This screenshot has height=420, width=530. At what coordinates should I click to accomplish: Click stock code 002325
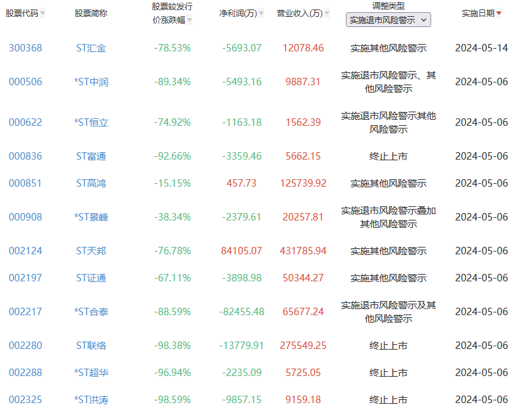point(25,400)
